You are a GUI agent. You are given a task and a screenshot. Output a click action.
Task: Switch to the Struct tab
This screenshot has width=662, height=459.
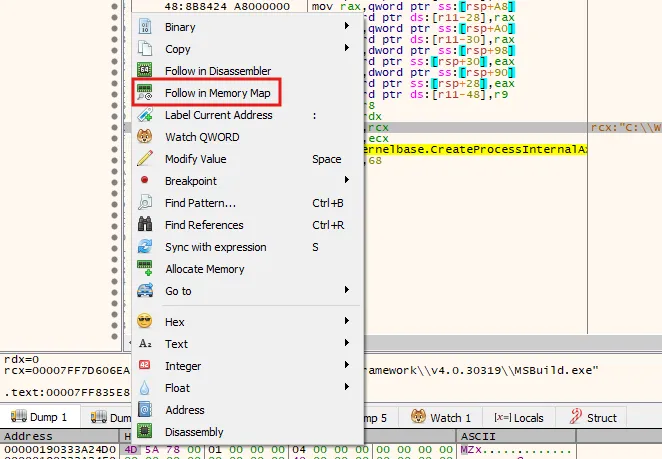592,417
